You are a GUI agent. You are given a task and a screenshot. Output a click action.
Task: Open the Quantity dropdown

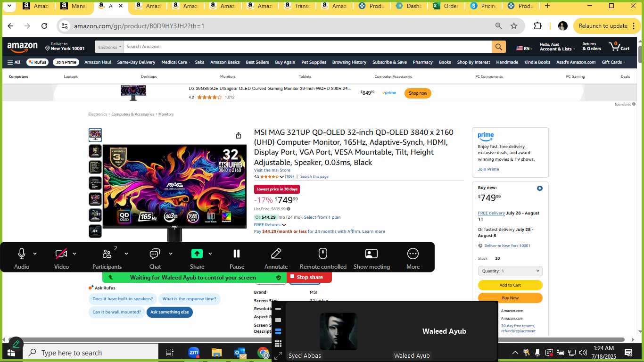pyautogui.click(x=510, y=271)
